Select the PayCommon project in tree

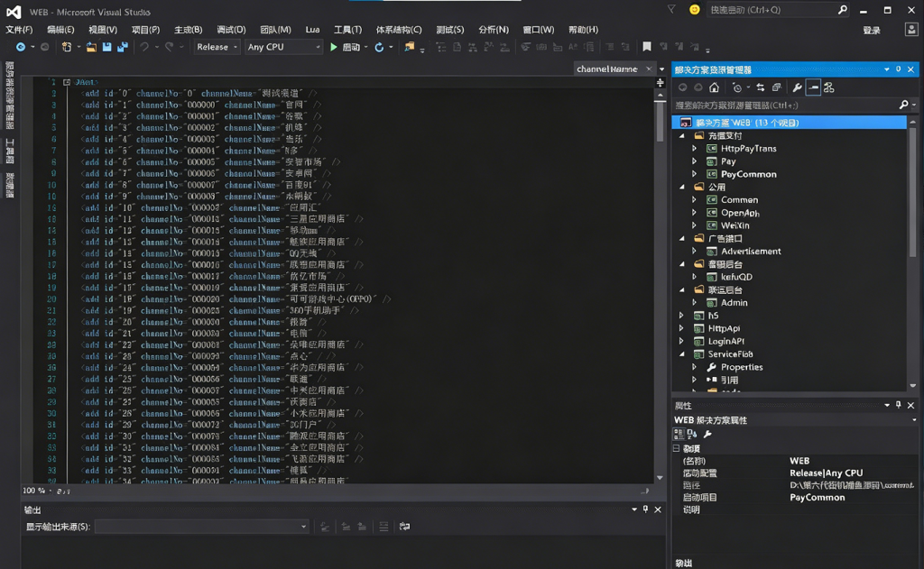tap(748, 174)
